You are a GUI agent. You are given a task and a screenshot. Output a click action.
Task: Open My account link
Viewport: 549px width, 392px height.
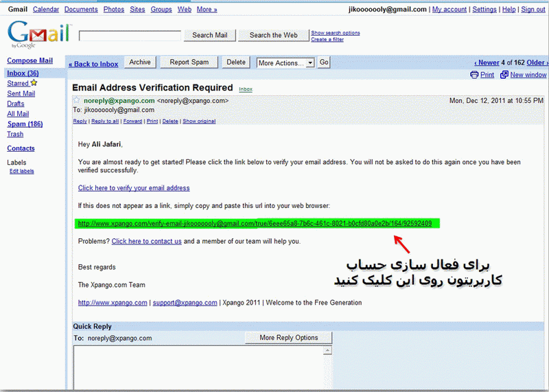tap(449, 10)
